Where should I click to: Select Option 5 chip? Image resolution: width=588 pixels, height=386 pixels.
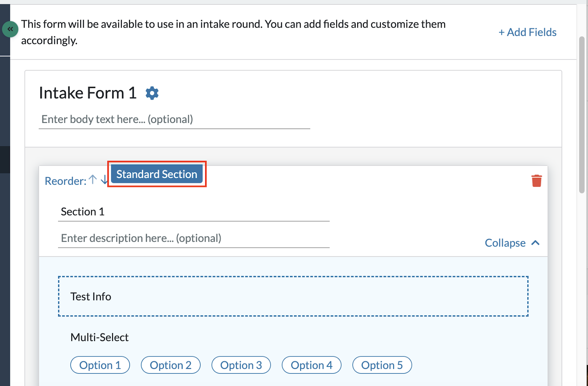tap(382, 365)
